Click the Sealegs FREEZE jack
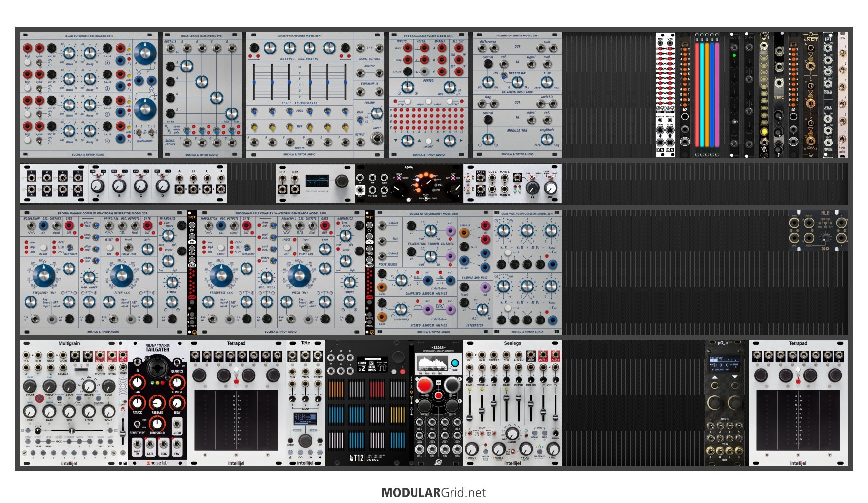Viewport: 868px width, 503px height. click(x=494, y=355)
